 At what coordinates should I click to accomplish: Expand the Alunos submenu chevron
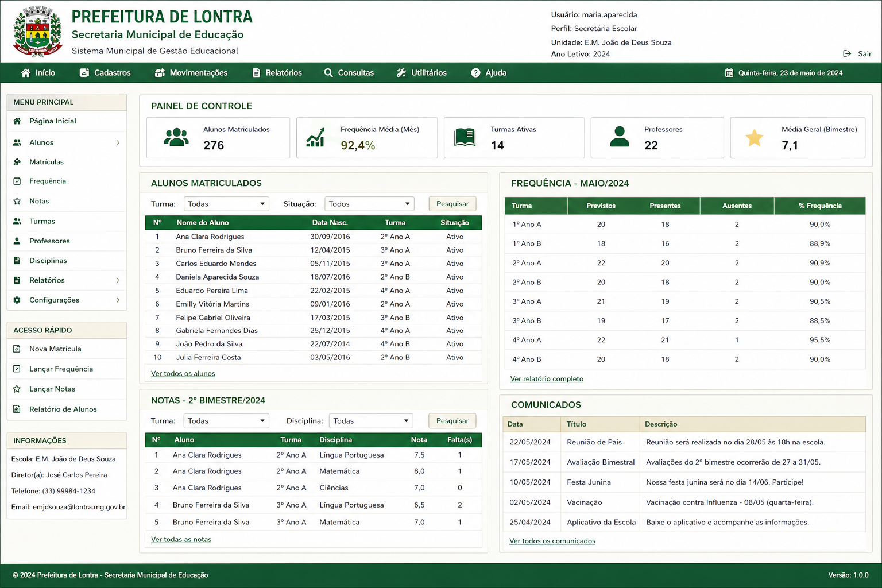[x=117, y=142]
